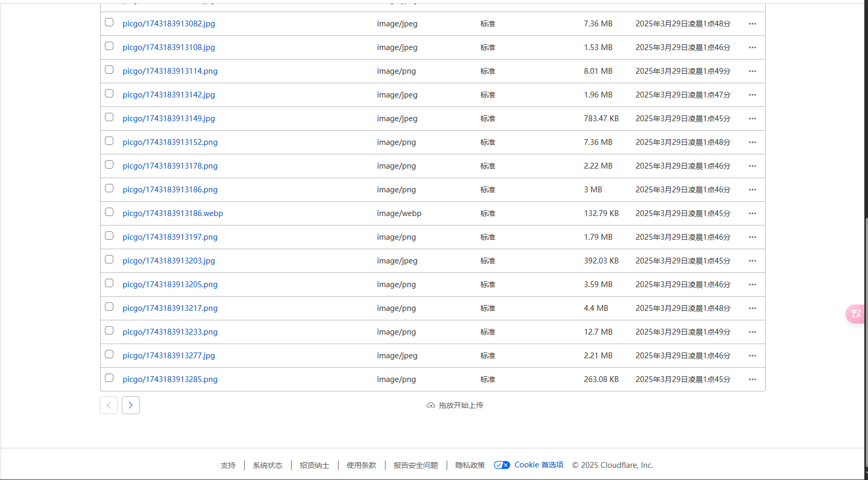Select checkbox for picgo/1743183913108.jpg

[109, 46]
